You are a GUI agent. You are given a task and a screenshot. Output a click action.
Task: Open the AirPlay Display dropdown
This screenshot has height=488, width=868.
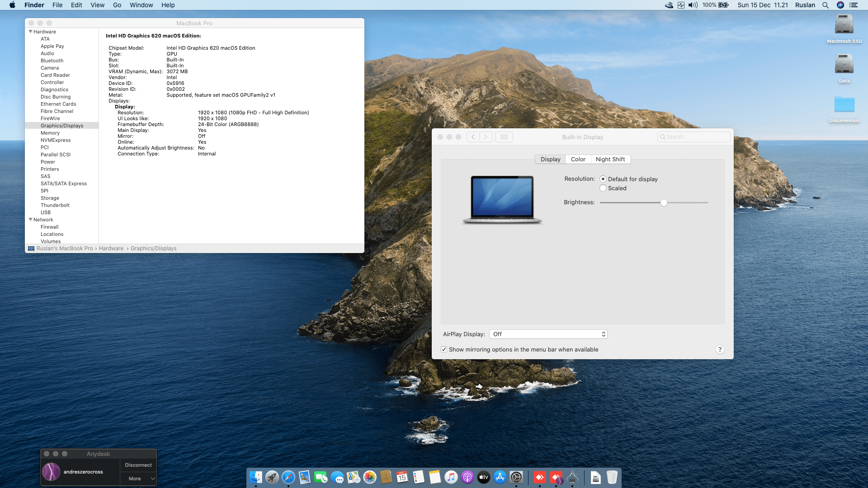(548, 334)
